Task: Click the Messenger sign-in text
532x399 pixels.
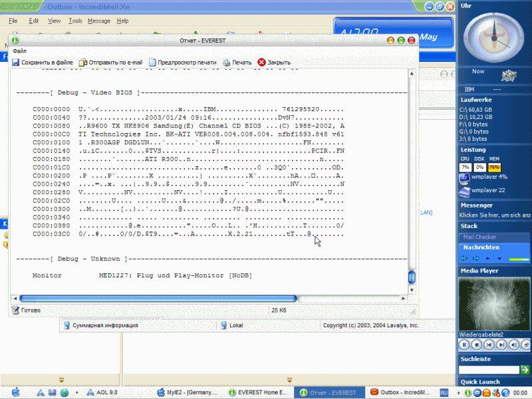Action: [x=494, y=215]
